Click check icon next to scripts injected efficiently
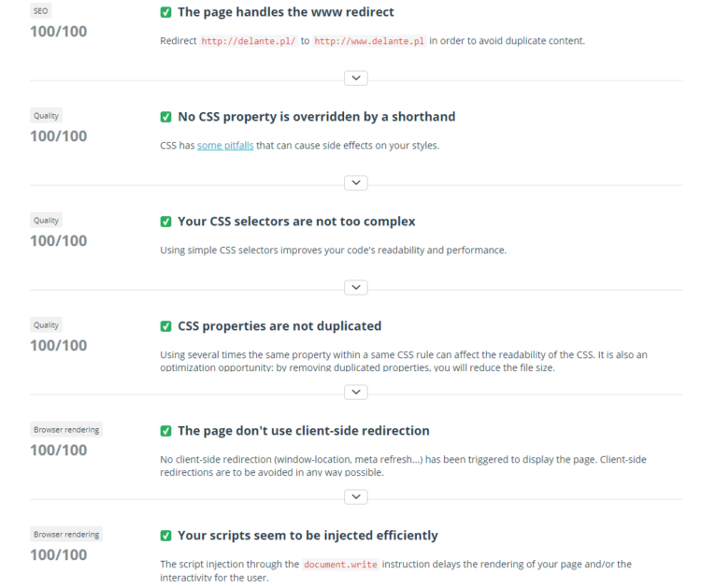 click(x=165, y=536)
